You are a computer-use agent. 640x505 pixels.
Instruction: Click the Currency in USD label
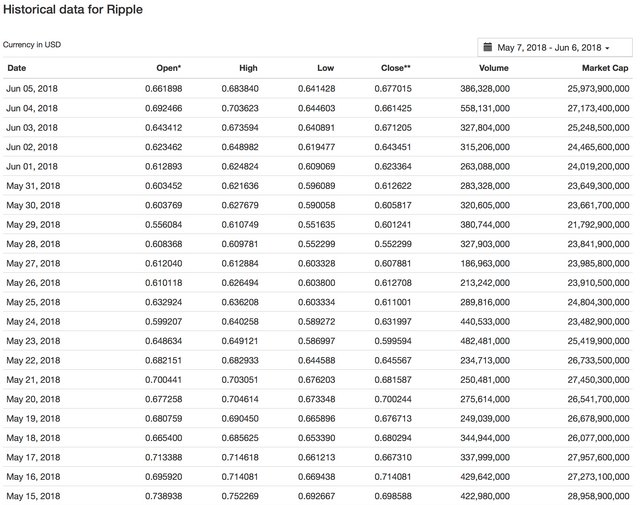(32, 44)
